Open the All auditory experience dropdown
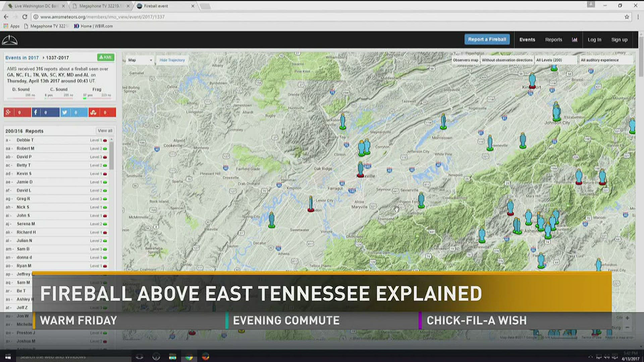Screen dimensions: 644x362 [604, 60]
